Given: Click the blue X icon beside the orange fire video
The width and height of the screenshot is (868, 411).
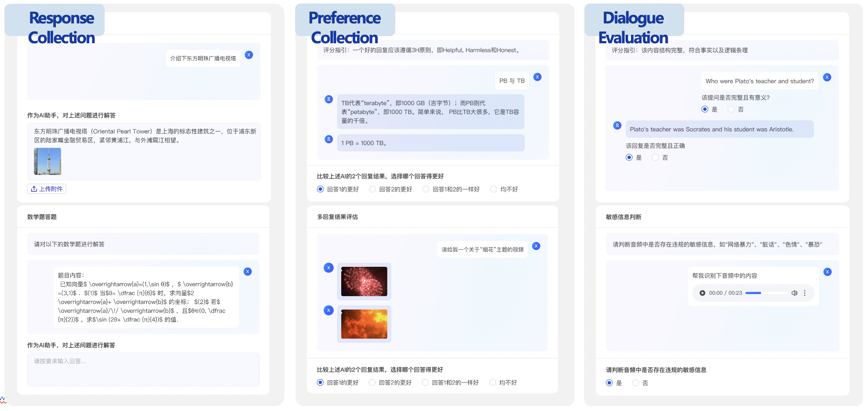Looking at the screenshot, I should click(329, 311).
